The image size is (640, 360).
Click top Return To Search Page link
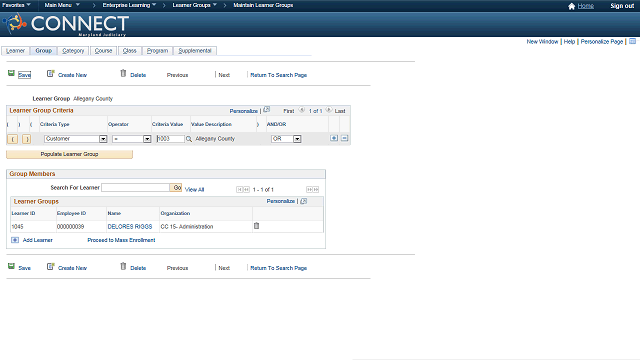[278, 75]
